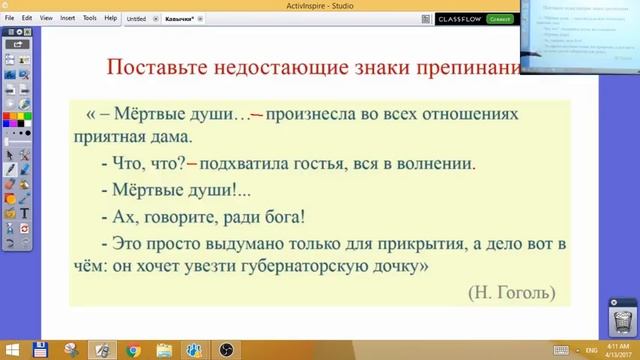Open ExpressPoll globe icon
The image size is (640, 360).
coord(24,104)
